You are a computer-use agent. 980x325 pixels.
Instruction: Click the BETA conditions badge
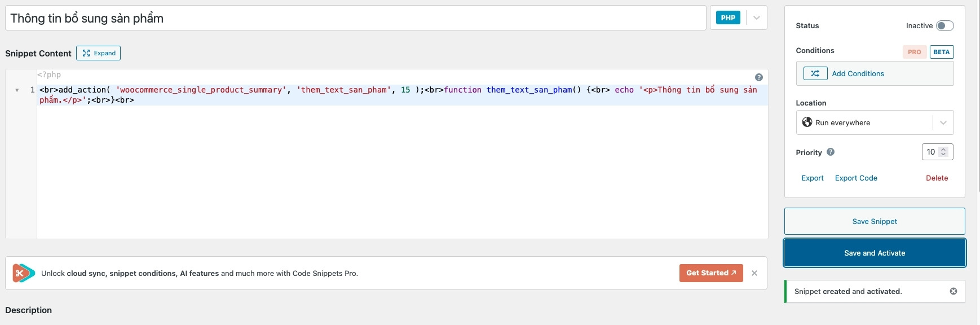[942, 52]
